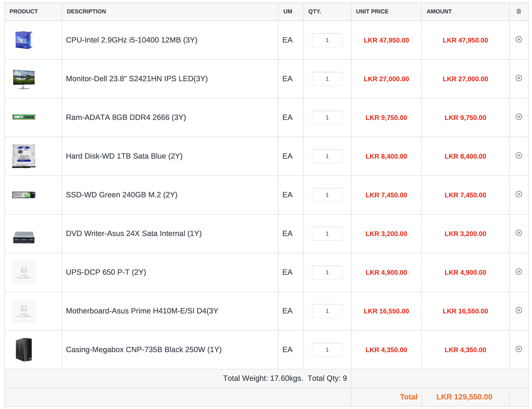Screen dimensions: 532x409
Task: Click the UNIT PRICE column header
Action: tap(372, 11)
